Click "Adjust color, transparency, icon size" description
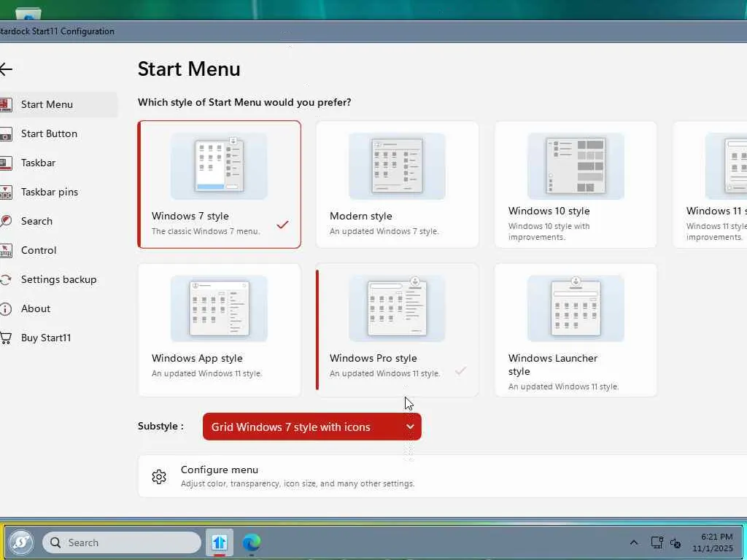The width and height of the screenshot is (747, 560). [298, 484]
